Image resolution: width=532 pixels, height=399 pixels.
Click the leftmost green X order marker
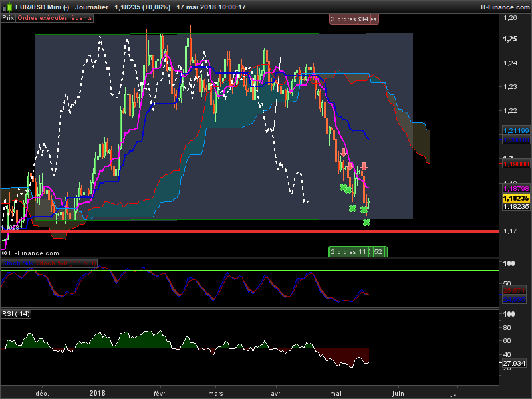click(x=343, y=187)
